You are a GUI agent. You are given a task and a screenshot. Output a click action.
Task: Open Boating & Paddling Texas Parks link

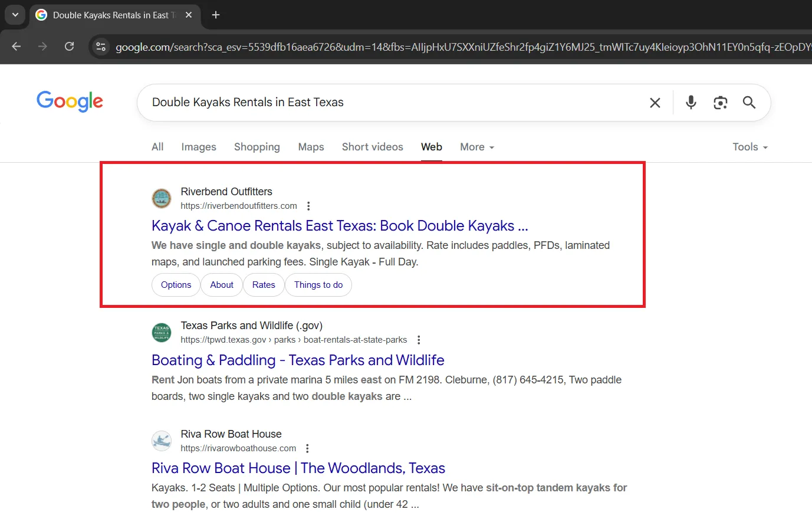298,360
